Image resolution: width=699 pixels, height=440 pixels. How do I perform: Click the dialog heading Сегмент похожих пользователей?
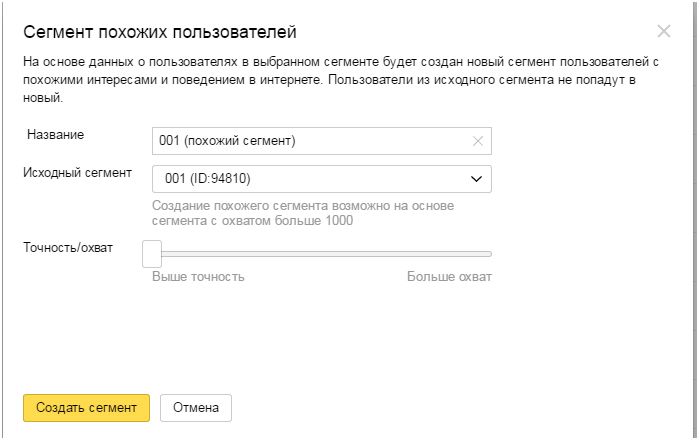(160, 32)
